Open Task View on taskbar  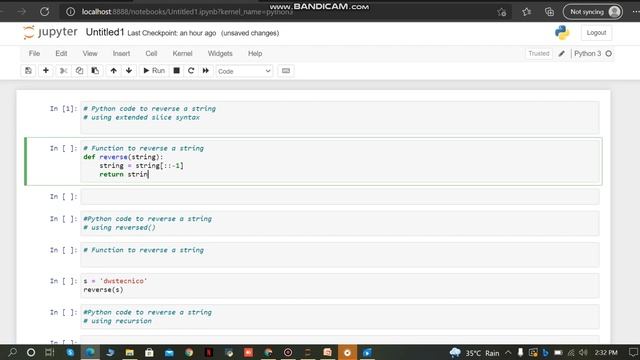coord(50,352)
